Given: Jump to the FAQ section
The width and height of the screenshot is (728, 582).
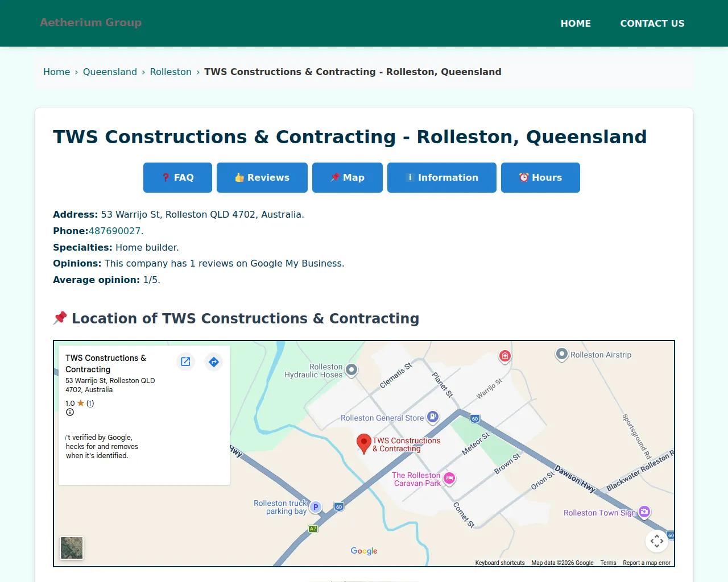Looking at the screenshot, I should (177, 177).
